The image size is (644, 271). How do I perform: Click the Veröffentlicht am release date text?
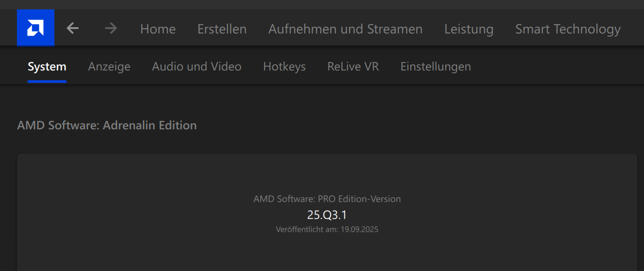tap(327, 230)
